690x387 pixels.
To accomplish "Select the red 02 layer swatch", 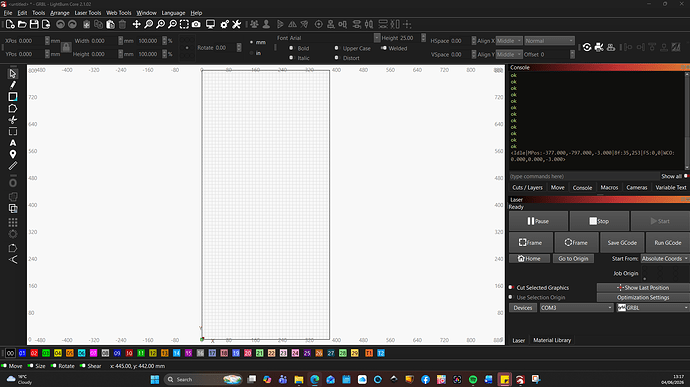I will click(x=34, y=353).
